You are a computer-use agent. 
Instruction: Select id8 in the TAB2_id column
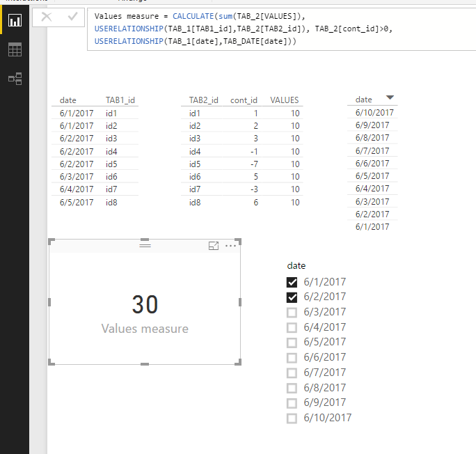[195, 202]
